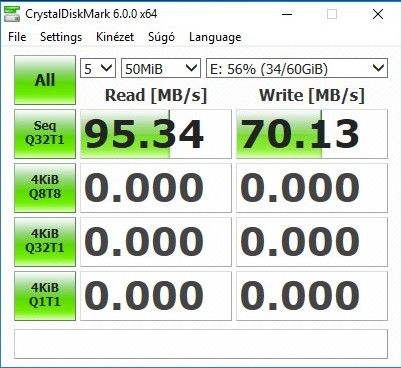Click the empty comment field at bottom
401x368 pixels.
[x=201, y=344]
